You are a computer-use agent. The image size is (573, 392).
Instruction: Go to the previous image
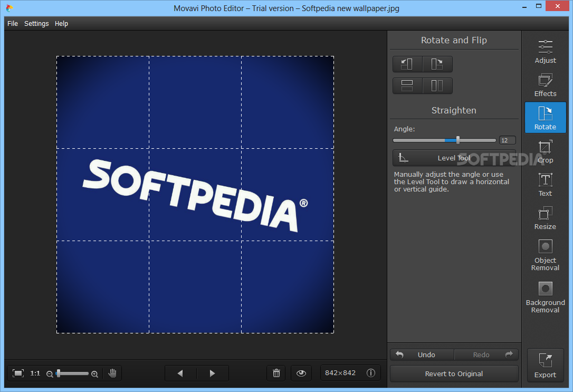tap(180, 373)
